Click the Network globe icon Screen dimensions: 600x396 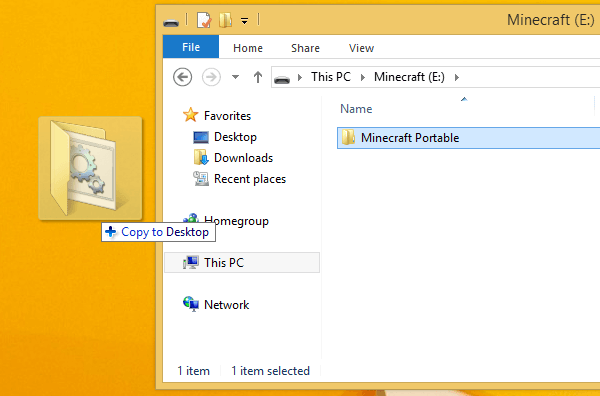[191, 304]
